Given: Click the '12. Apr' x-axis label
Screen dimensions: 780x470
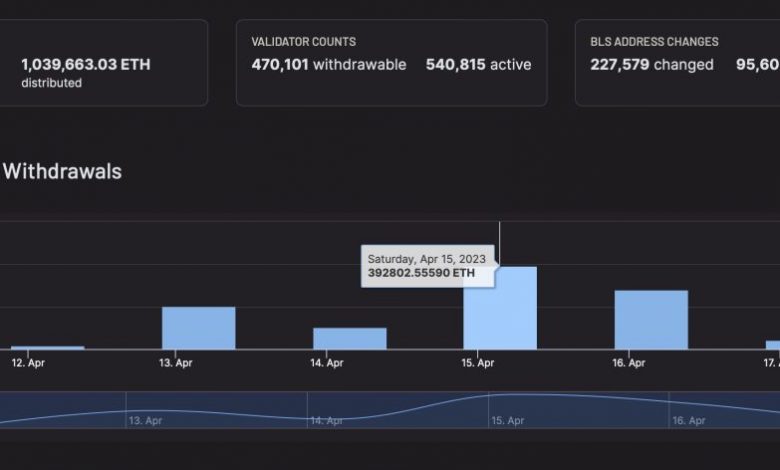Looking at the screenshot, I should pos(26,363).
